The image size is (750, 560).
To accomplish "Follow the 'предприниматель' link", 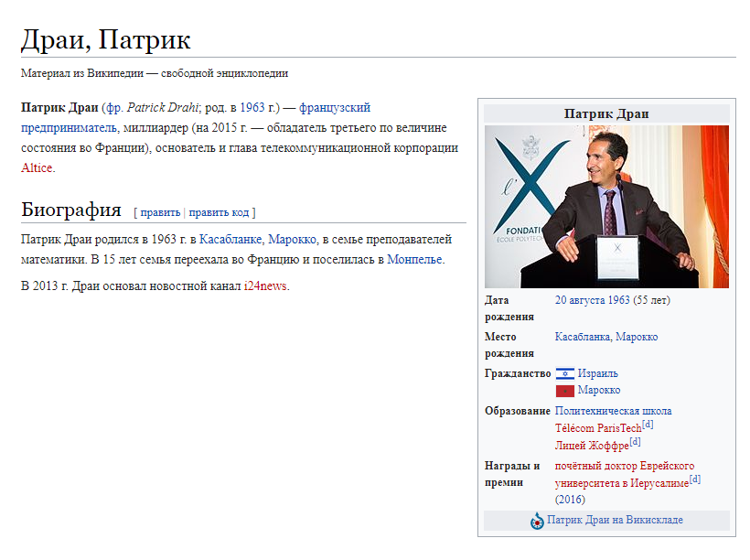I will pyautogui.click(x=69, y=128).
